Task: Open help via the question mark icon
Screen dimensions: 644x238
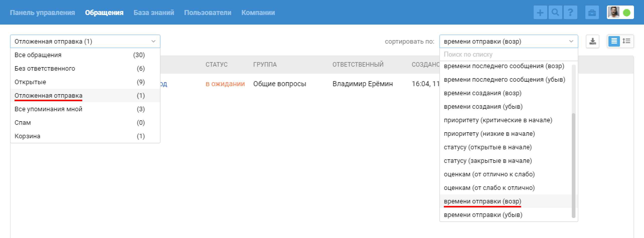Action: tap(570, 13)
